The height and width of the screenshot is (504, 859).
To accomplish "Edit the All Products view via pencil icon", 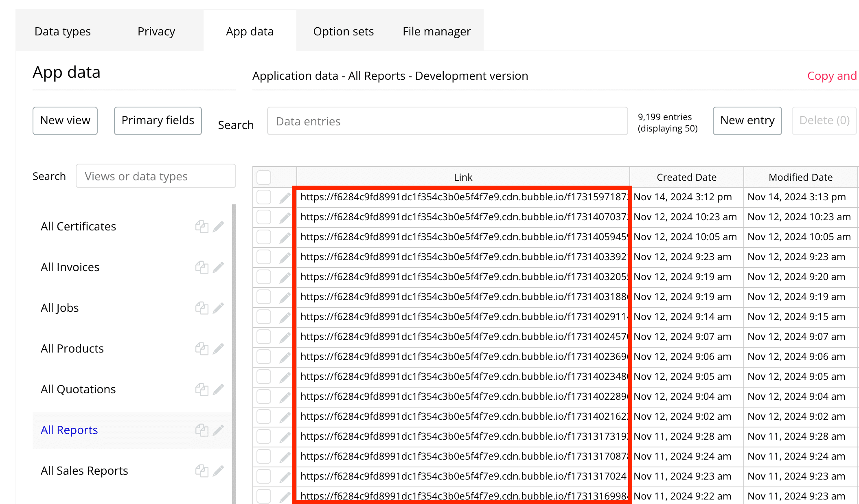I will tap(219, 348).
